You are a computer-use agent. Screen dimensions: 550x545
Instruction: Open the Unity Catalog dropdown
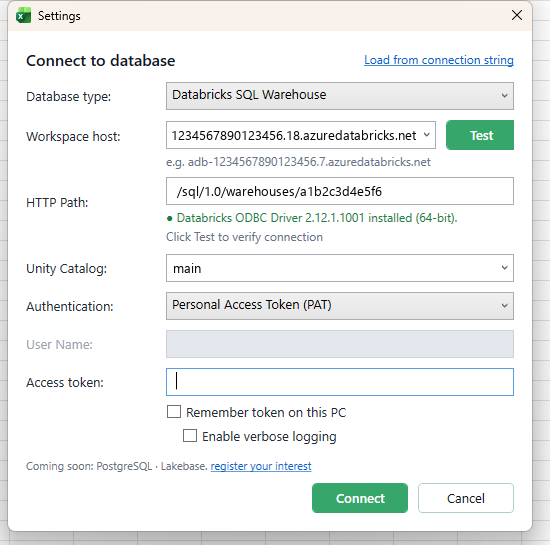point(340,268)
